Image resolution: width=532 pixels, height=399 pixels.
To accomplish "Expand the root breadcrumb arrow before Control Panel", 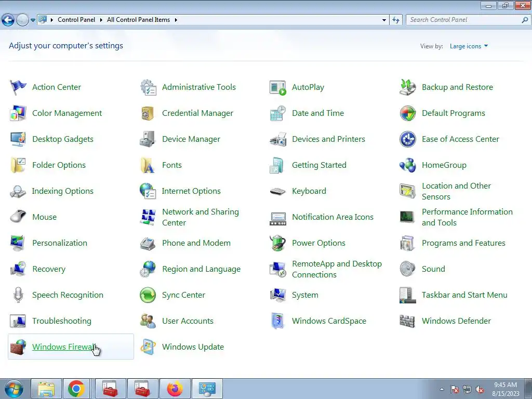I will (52, 20).
